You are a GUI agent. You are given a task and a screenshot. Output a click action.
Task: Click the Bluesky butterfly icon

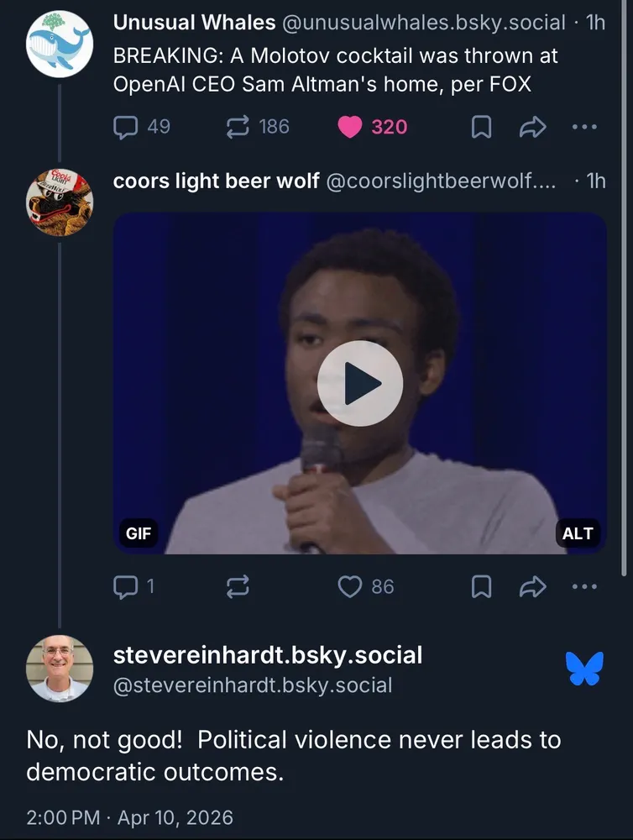(x=584, y=668)
